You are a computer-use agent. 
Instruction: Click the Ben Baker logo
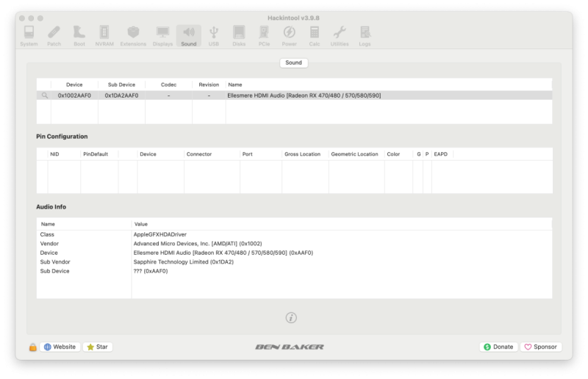pos(290,347)
